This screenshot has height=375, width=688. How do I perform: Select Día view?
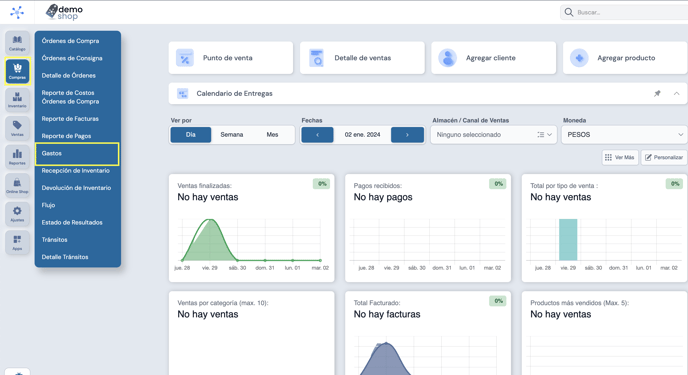click(x=191, y=135)
